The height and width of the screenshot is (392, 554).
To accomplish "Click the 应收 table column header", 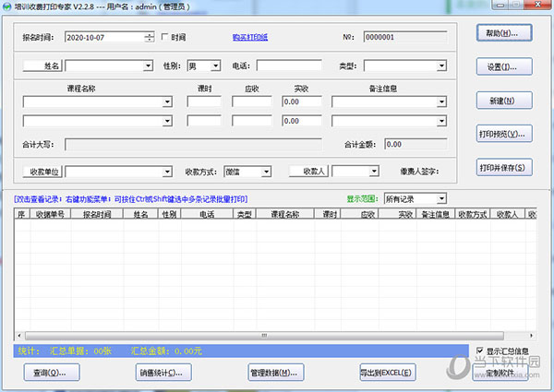I will [x=360, y=214].
